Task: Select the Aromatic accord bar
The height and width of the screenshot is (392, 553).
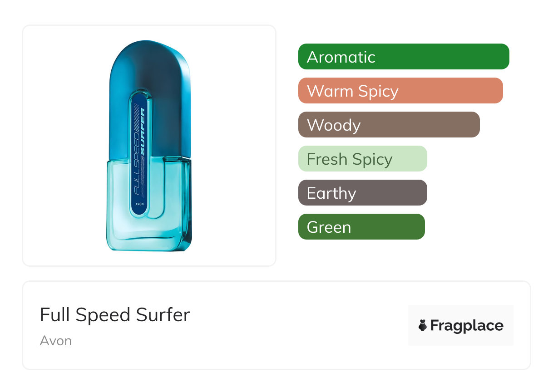Action: point(404,57)
